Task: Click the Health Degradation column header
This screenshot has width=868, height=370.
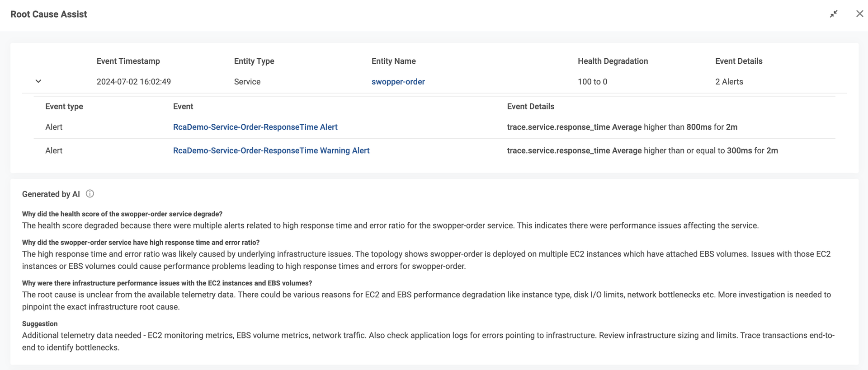Action: pos(613,61)
